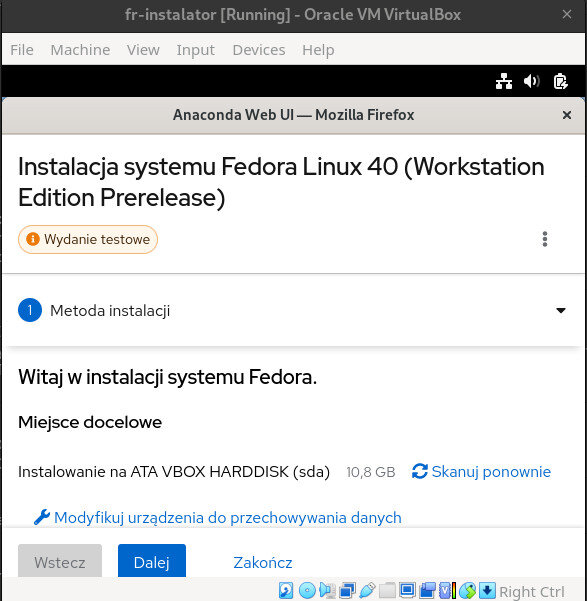Open the Machine menu
The height and width of the screenshot is (601, 587).
pyautogui.click(x=80, y=50)
